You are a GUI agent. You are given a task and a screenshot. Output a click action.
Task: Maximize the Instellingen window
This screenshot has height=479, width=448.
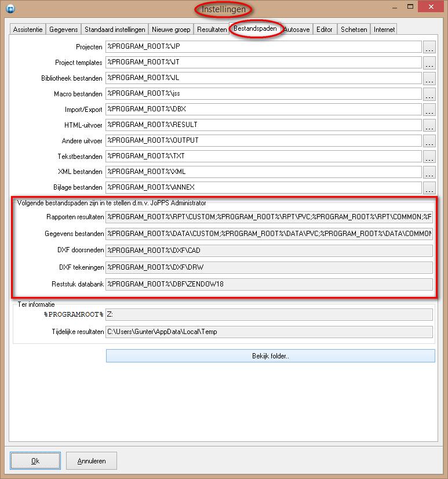[x=410, y=7]
